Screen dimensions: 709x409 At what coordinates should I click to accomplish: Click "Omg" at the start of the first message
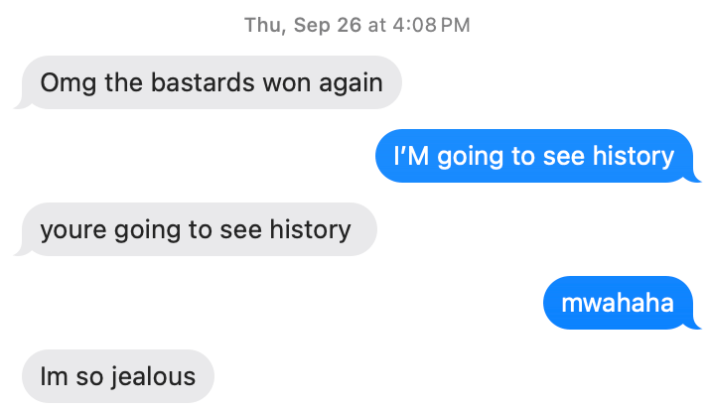[68, 85]
